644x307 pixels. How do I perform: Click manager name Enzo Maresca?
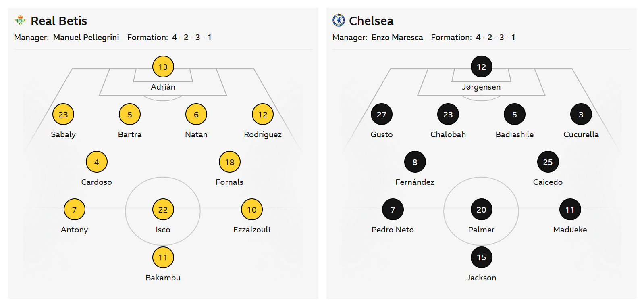[x=397, y=37]
